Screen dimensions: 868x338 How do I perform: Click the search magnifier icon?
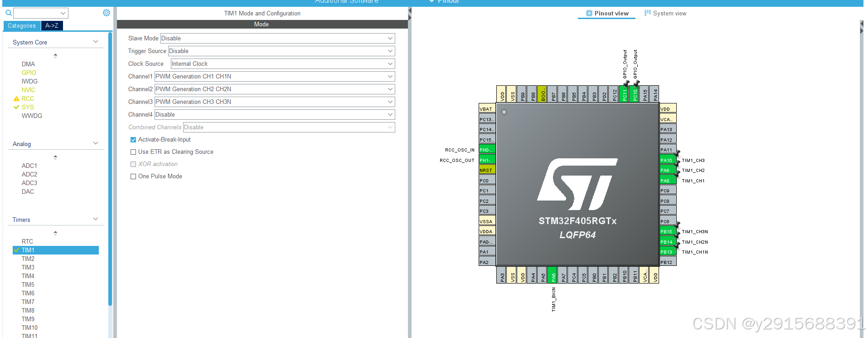tap(8, 13)
